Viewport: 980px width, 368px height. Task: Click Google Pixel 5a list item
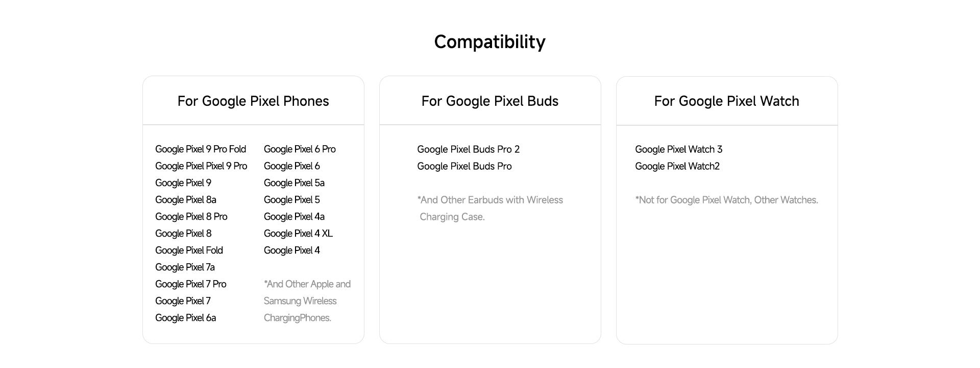tap(294, 183)
